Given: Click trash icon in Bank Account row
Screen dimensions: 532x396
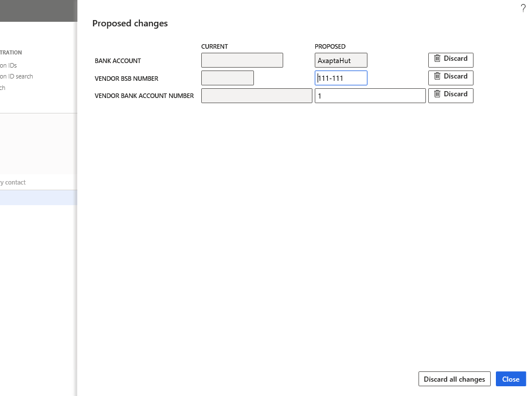Looking at the screenshot, I should [437, 58].
